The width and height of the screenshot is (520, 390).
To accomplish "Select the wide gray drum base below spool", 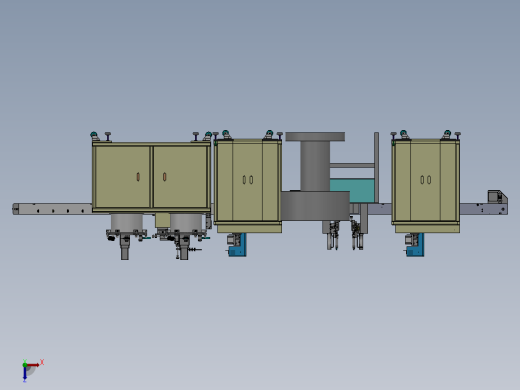I will pyautogui.click(x=315, y=206).
